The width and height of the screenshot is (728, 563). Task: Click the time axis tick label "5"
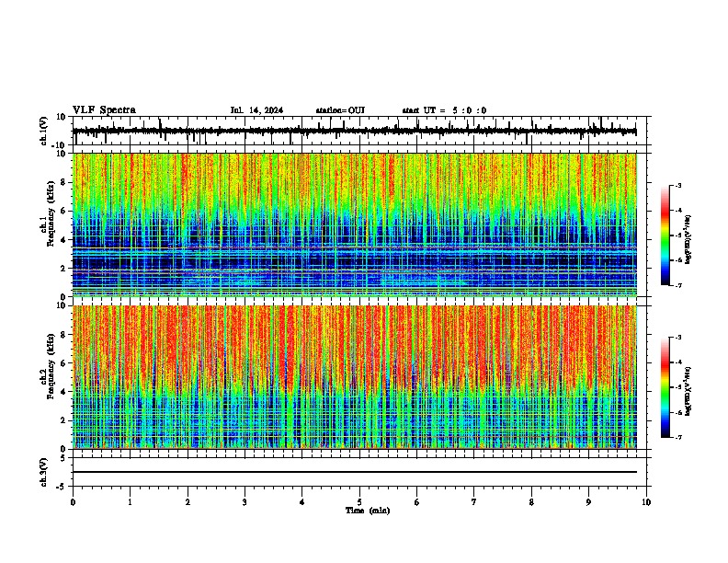tap(359, 502)
